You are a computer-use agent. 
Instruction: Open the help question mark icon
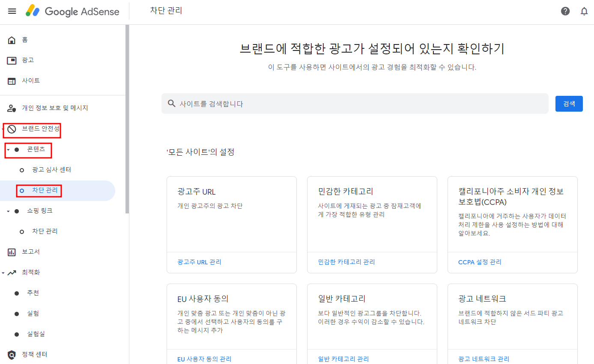(x=565, y=11)
